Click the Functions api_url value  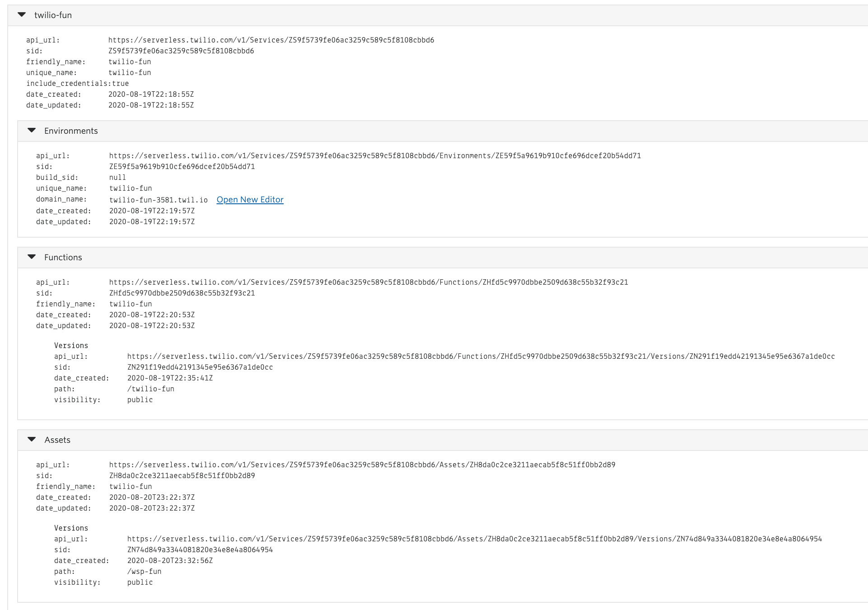point(369,282)
